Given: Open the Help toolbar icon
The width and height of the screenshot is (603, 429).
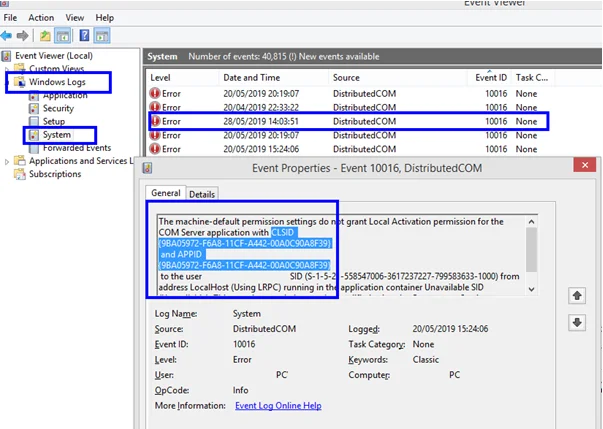Looking at the screenshot, I should (x=84, y=36).
